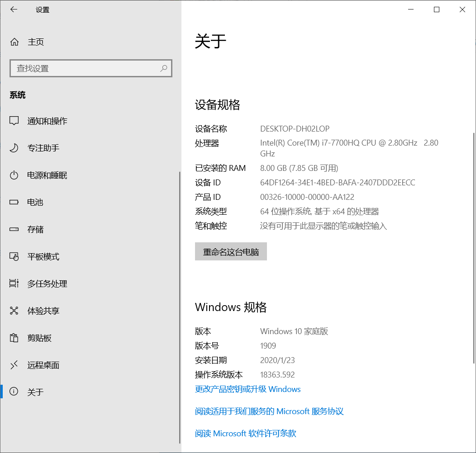Open 通知和操作 settings page

point(90,121)
